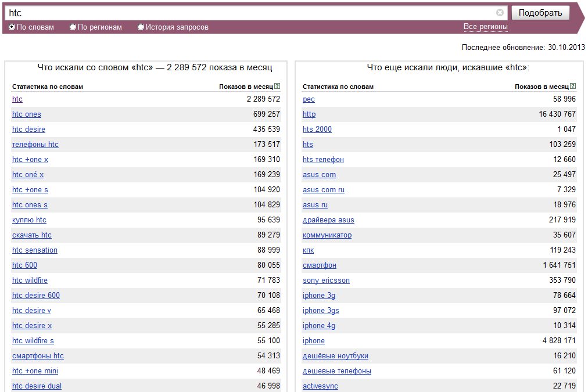Image resolution: width=588 pixels, height=392 pixels.
Task: Open the 'коммуникатор' related query link
Action: tap(327, 235)
